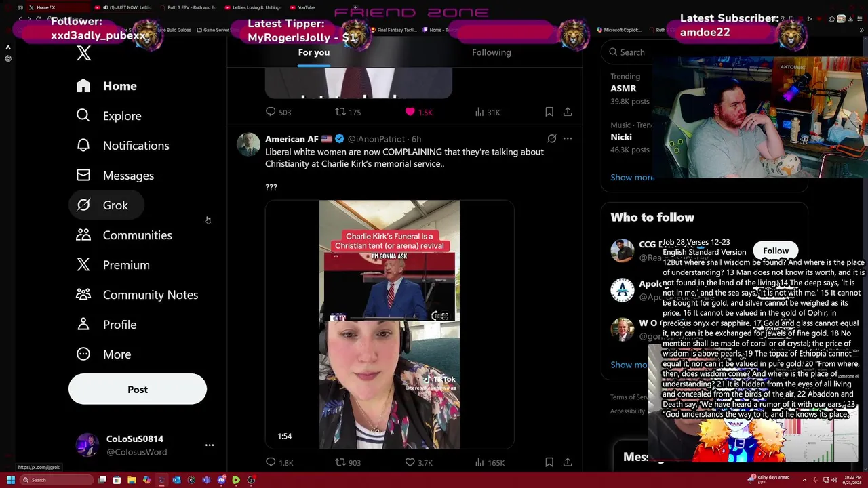The height and width of the screenshot is (488, 868).
Task: Open Profile from the sidebar
Action: [106, 325]
